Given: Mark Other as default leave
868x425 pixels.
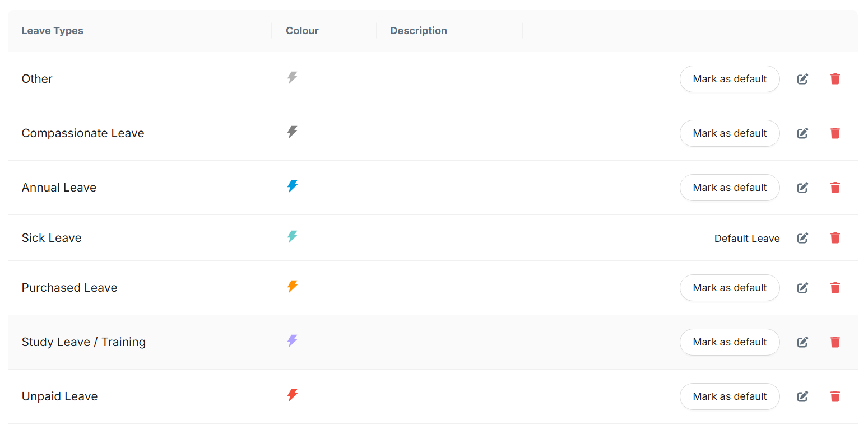Looking at the screenshot, I should click(729, 79).
